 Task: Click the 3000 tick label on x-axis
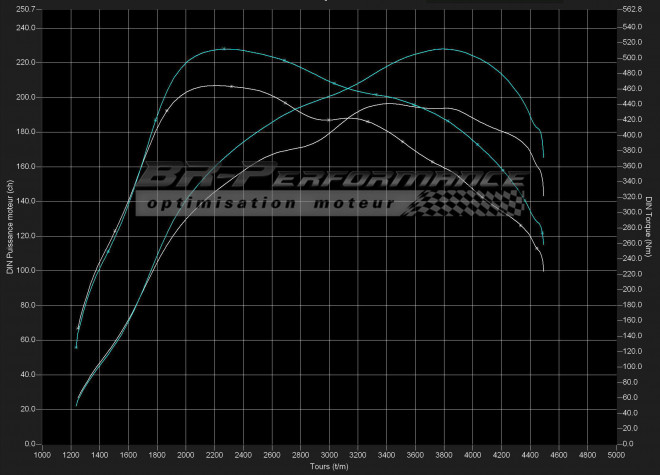tap(329, 455)
